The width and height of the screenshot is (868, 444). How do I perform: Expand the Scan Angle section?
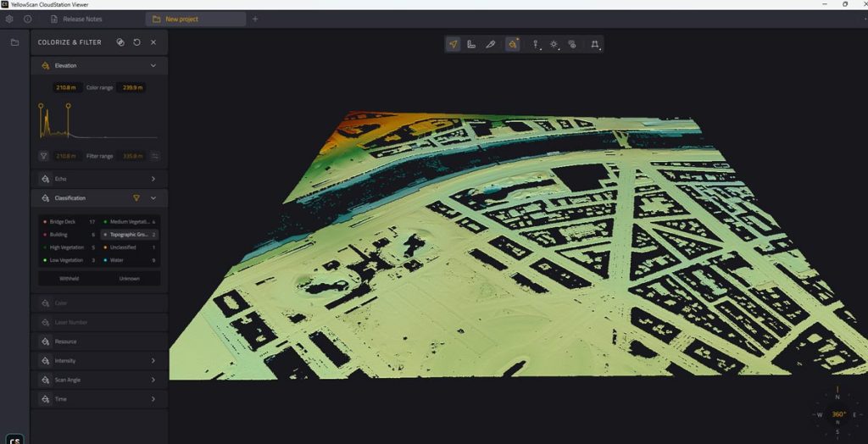153,380
